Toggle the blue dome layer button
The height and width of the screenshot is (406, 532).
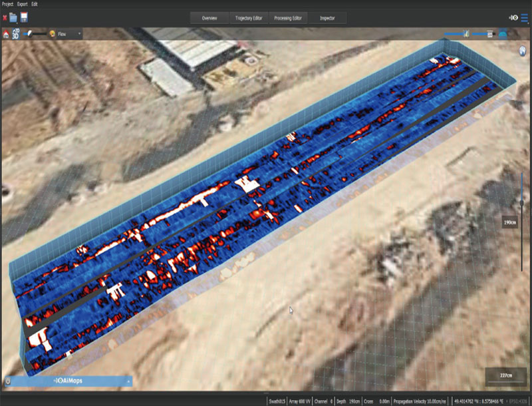tap(503, 33)
